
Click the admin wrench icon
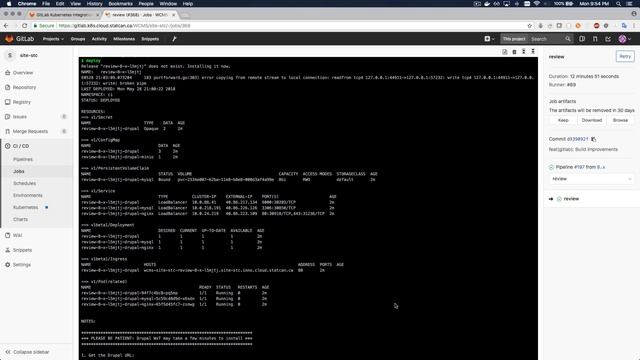(174, 39)
